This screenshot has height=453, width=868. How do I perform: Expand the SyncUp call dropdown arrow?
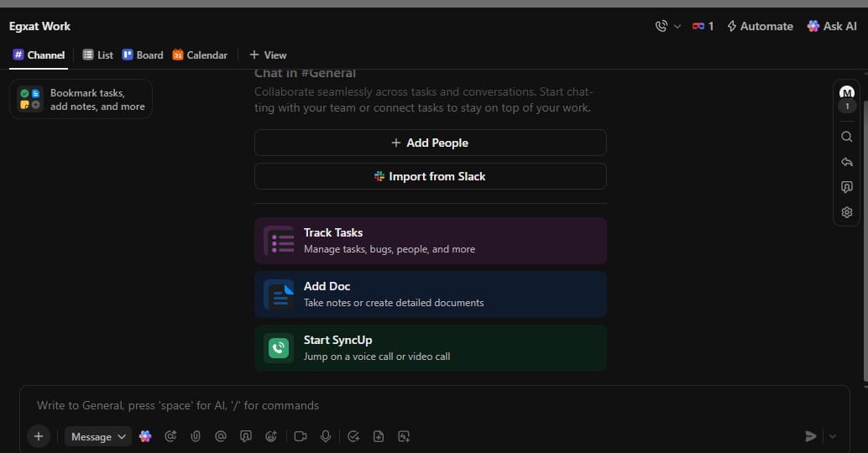coord(677,26)
